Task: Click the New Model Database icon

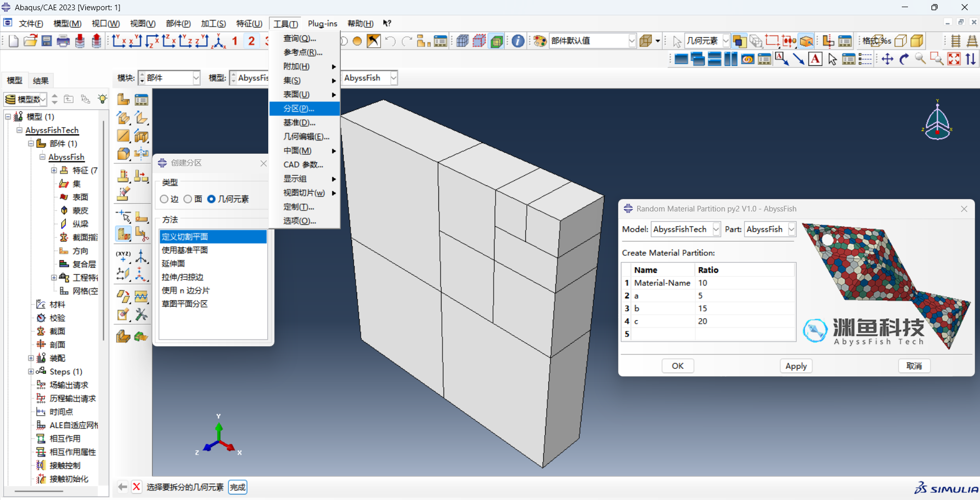Action: 14,41
